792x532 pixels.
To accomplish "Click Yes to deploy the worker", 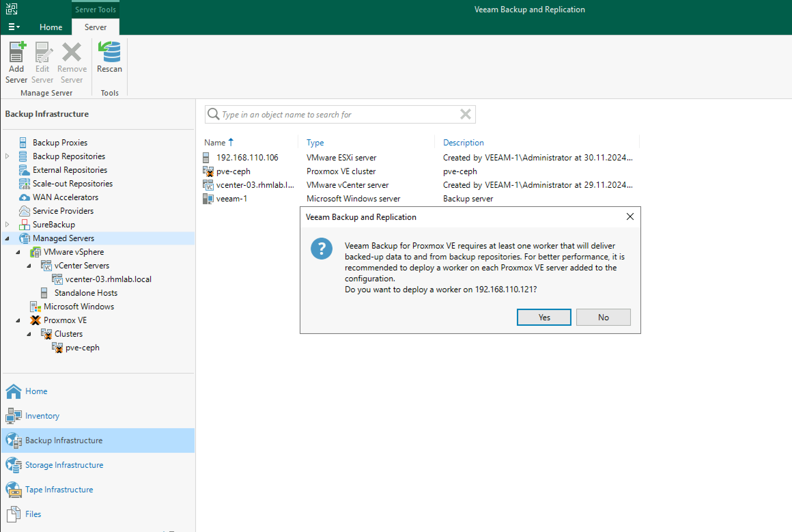I will tap(544, 317).
